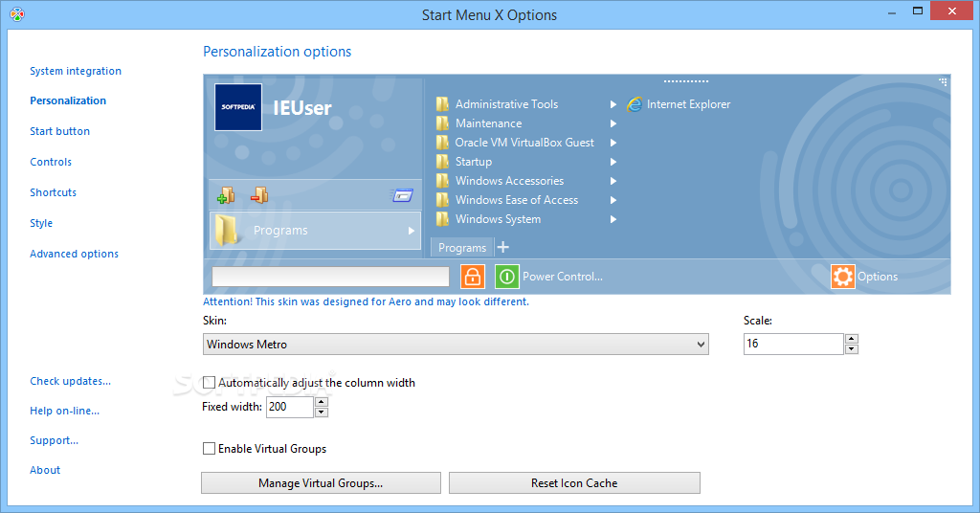The height and width of the screenshot is (513, 980).
Task: Open the Help on-line link
Action: 65,411
